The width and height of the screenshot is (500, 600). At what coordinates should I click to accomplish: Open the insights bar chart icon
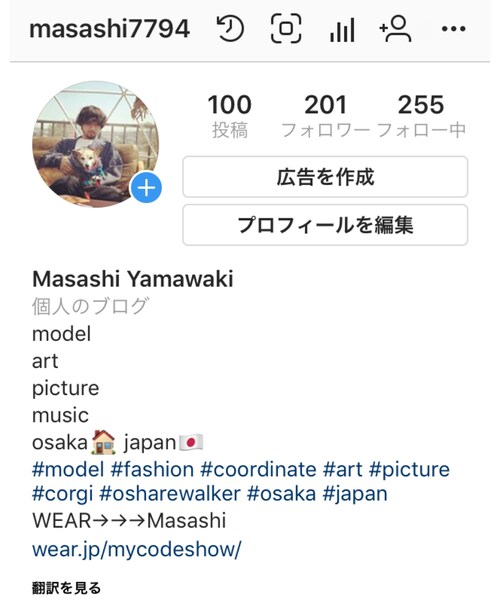tap(342, 30)
